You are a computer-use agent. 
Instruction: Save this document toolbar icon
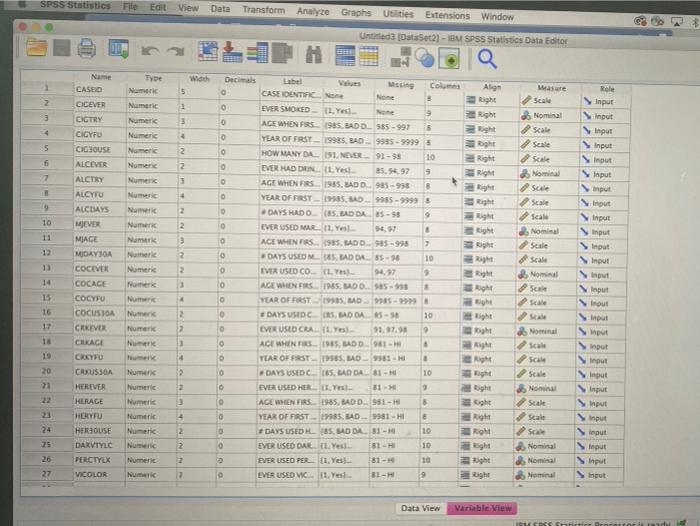tap(62, 48)
